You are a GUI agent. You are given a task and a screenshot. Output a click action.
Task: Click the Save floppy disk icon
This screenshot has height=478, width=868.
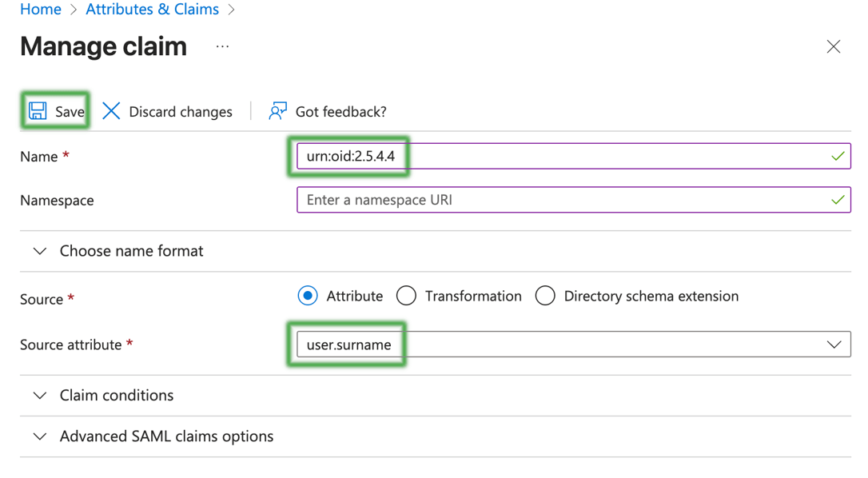[x=38, y=111]
